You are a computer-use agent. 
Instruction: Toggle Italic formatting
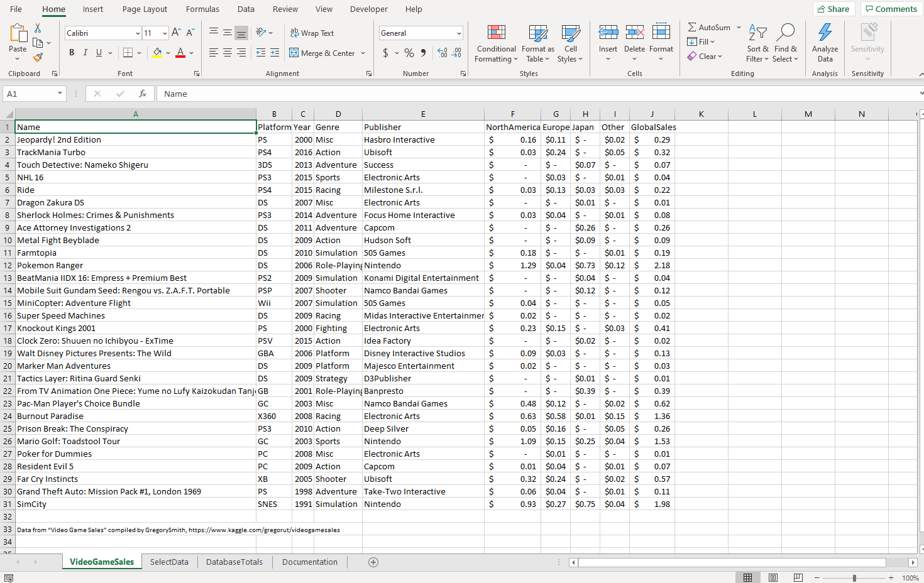click(85, 53)
